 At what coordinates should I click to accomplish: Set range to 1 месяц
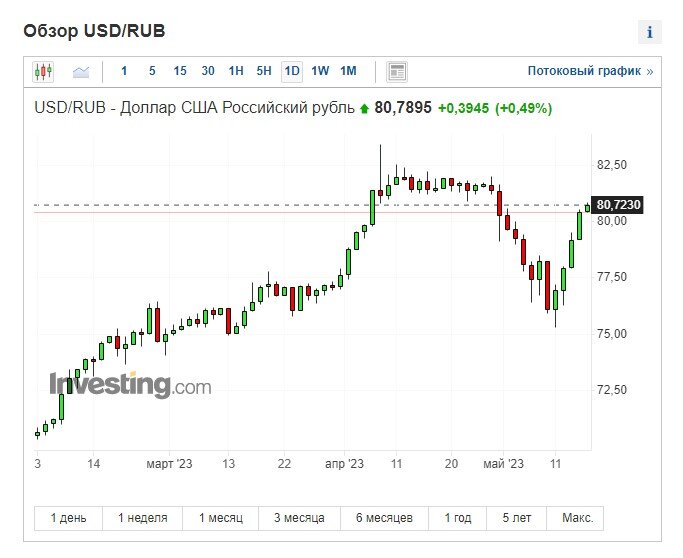point(220,518)
